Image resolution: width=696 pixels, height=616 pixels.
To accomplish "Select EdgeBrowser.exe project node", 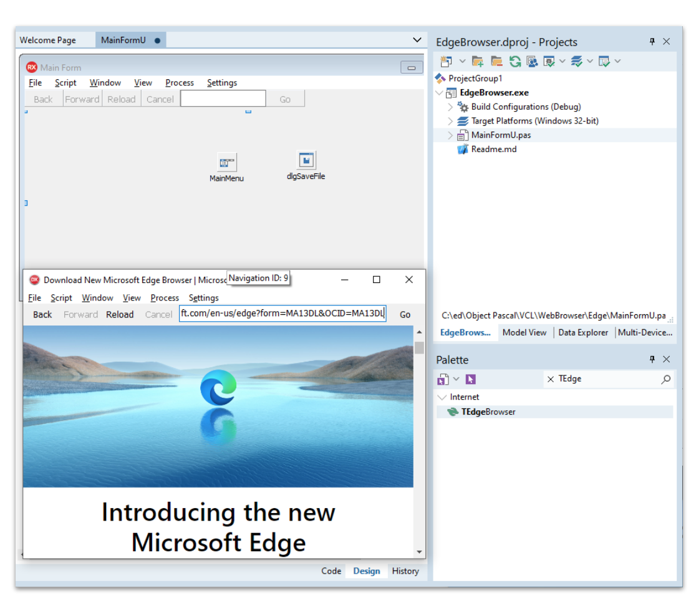I will click(x=494, y=93).
